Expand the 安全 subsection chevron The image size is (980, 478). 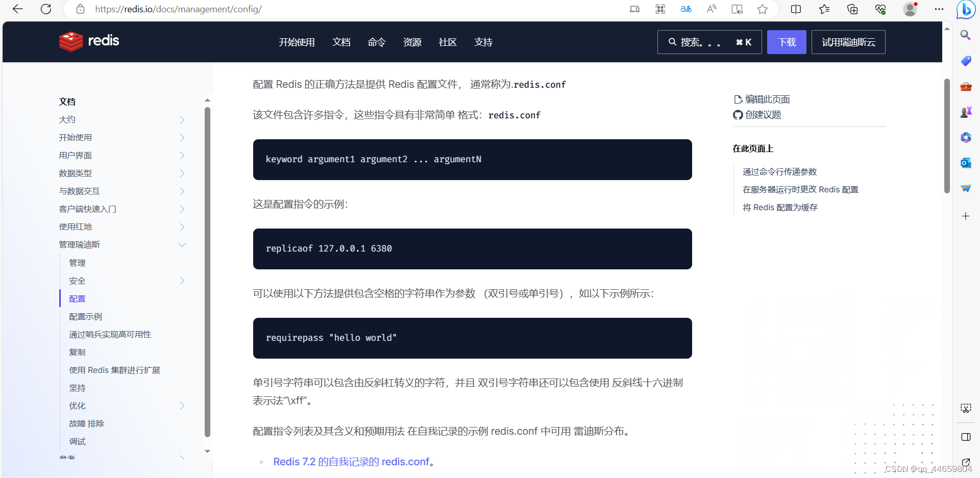[x=182, y=281]
